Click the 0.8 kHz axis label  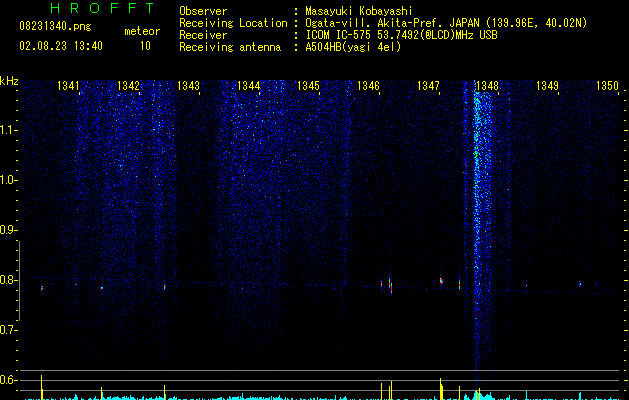(x=7, y=280)
